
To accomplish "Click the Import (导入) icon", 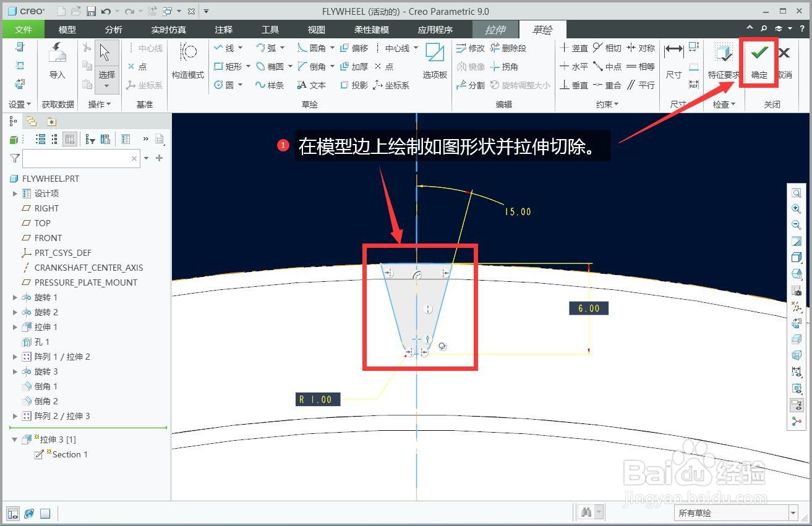I will tap(57, 61).
